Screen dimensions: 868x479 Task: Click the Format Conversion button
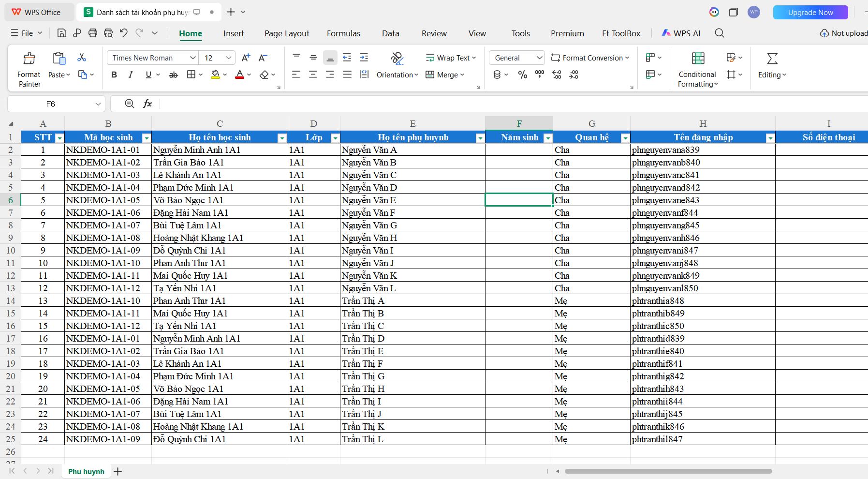click(590, 58)
